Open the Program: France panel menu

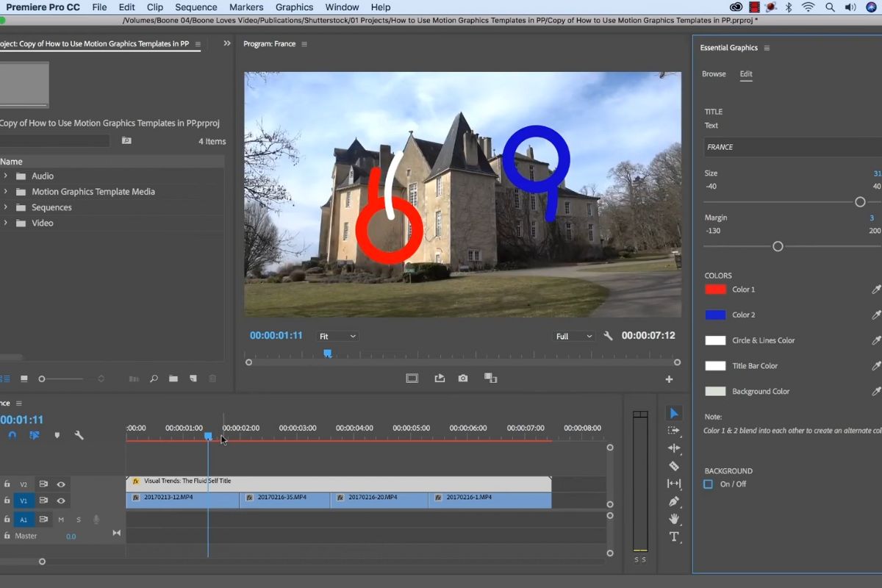(x=304, y=44)
